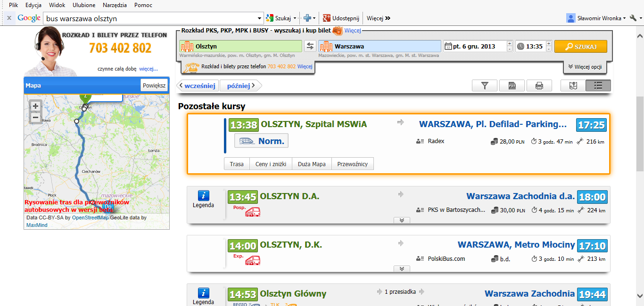
Task: Show earlier connections with wcześniej
Action: tap(198, 86)
